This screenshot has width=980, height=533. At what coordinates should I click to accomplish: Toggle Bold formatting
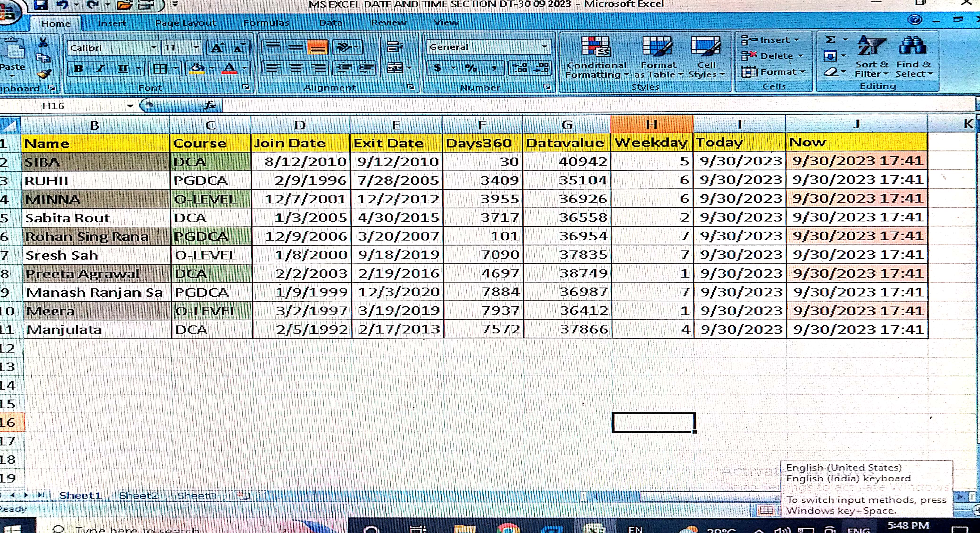pos(79,69)
